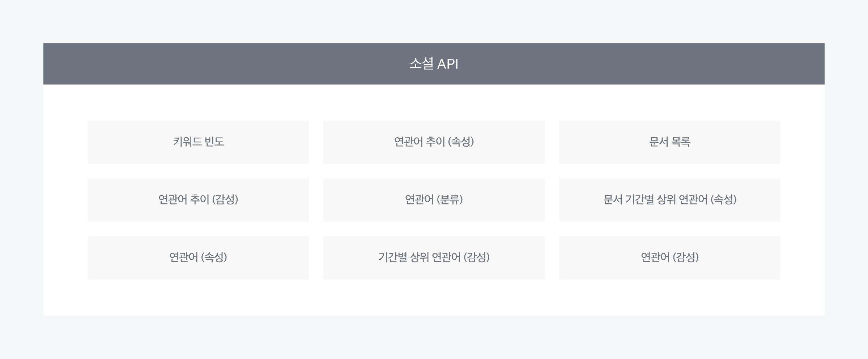The width and height of the screenshot is (868, 359).
Task: Pick the sentiment trend 연관어 추이 (감성)
Action: click(198, 200)
